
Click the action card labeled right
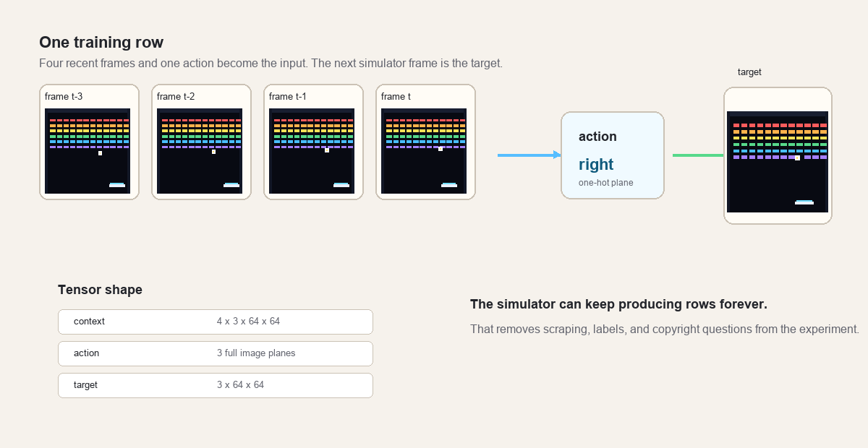[613, 155]
